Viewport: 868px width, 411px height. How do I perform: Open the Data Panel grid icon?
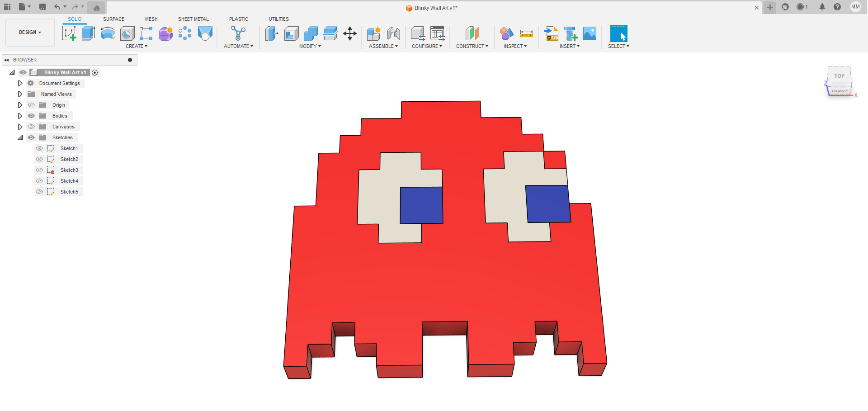pos(7,7)
